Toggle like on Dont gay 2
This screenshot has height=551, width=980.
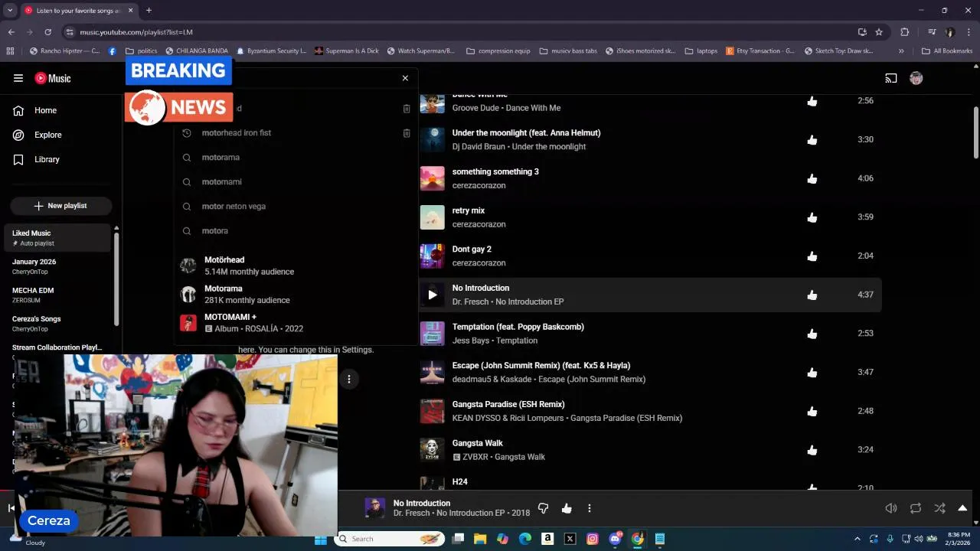click(812, 256)
